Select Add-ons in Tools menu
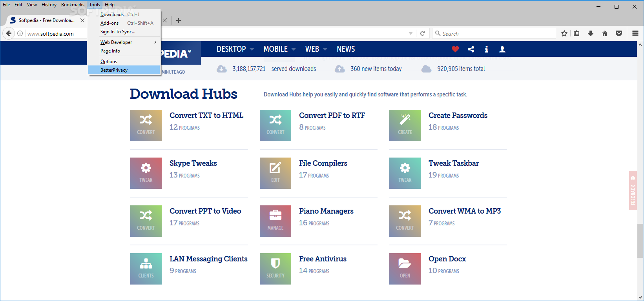This screenshot has height=301, width=644. coord(124,23)
